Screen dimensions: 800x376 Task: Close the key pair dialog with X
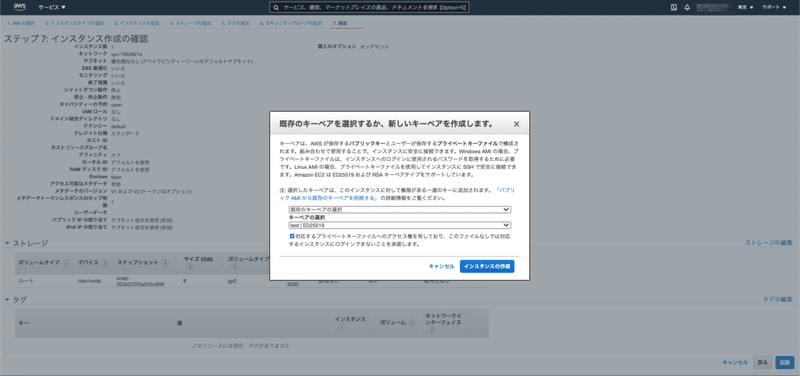pos(516,124)
